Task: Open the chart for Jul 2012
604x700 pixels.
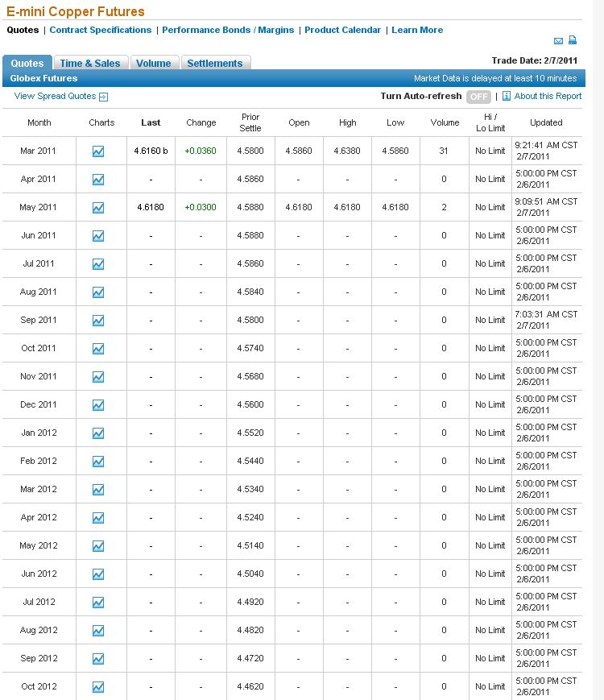Action: click(x=98, y=603)
